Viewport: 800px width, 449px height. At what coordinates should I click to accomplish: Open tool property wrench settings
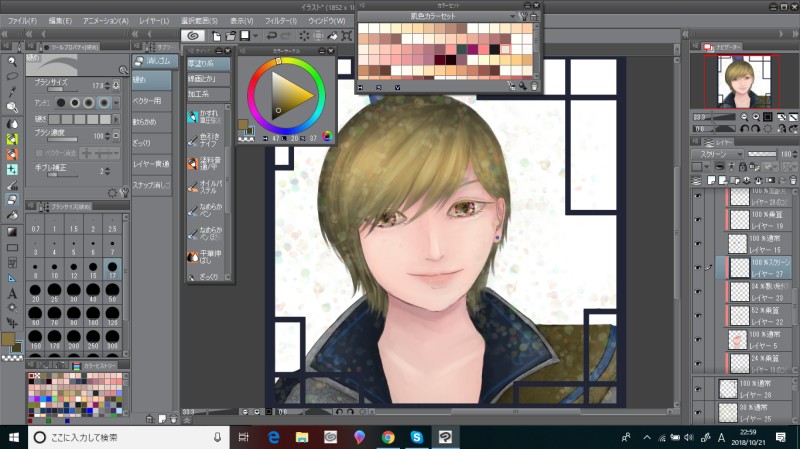(x=124, y=192)
